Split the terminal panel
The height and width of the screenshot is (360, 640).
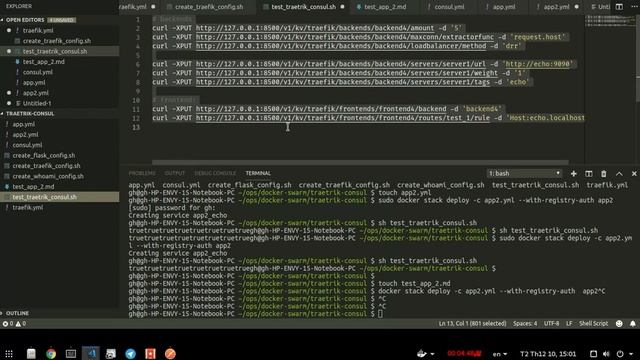[589, 173]
